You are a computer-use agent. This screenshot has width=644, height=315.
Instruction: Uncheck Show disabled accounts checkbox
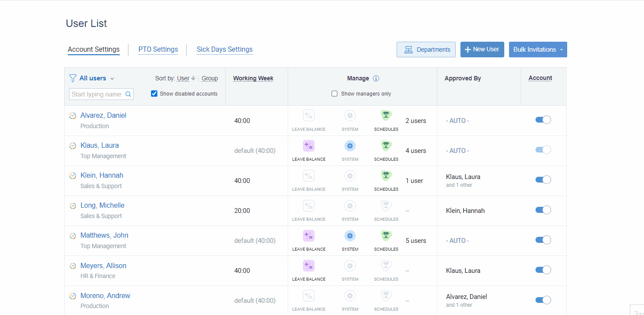pos(154,93)
